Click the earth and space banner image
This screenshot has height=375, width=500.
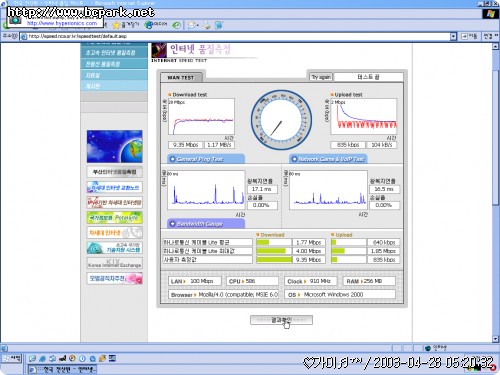[x=114, y=146]
